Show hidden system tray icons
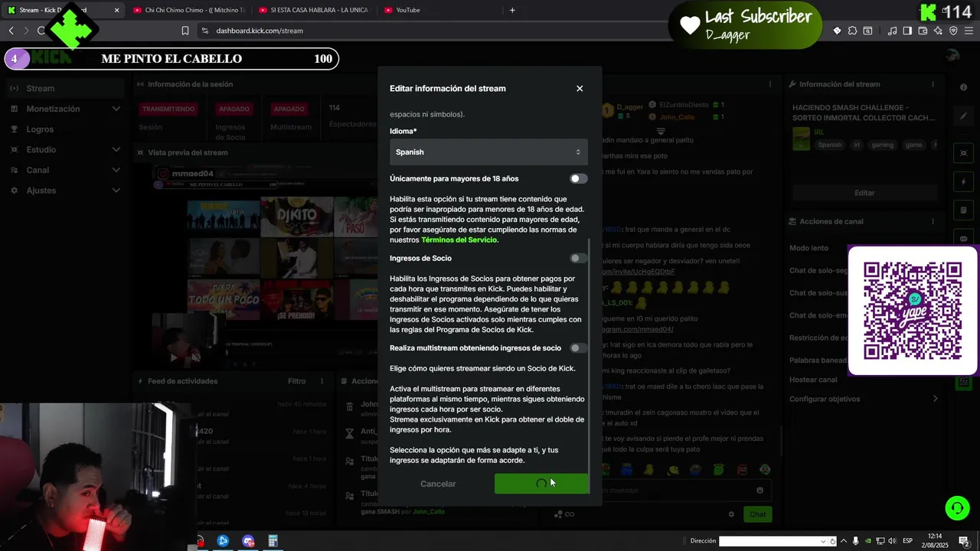The image size is (980, 551). coord(844,541)
